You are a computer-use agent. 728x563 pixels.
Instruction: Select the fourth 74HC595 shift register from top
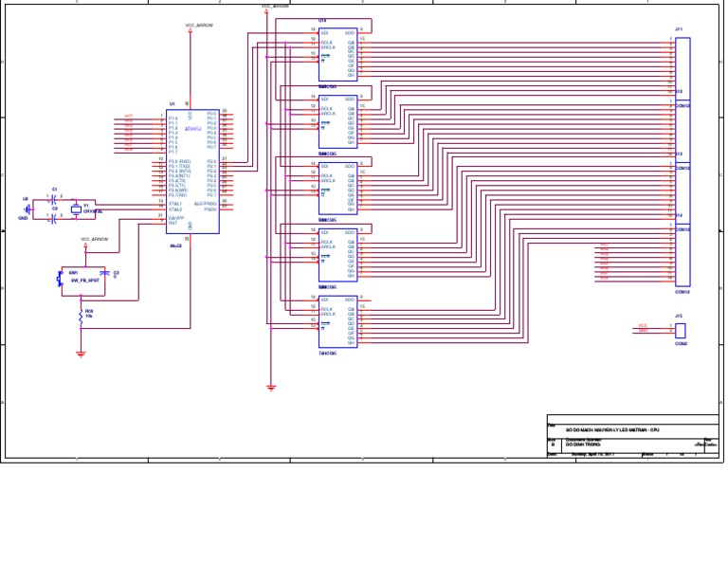click(x=338, y=255)
